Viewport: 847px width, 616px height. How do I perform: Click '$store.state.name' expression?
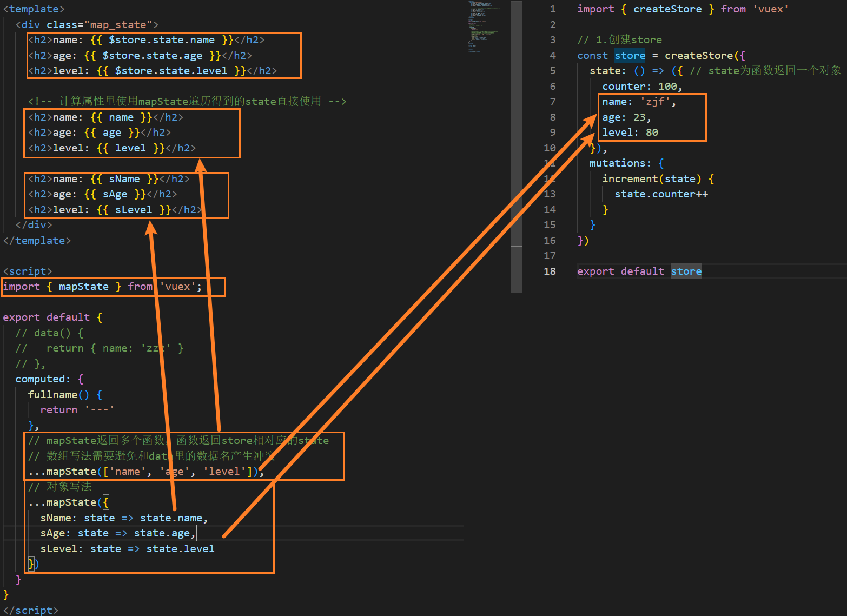click(x=162, y=40)
